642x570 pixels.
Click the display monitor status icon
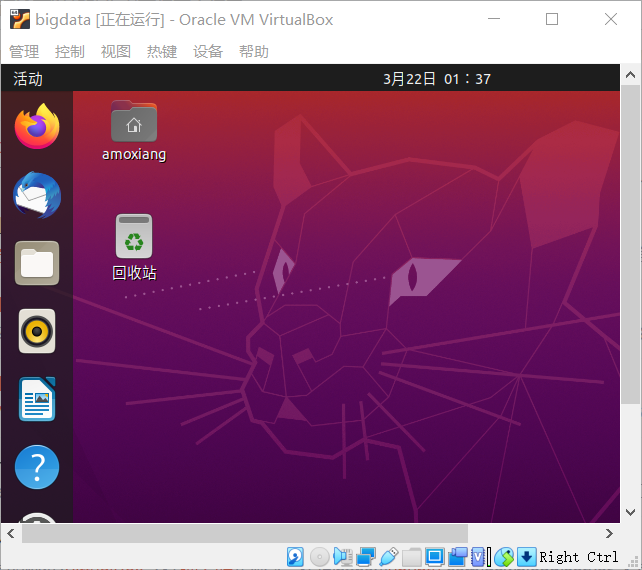[434, 557]
